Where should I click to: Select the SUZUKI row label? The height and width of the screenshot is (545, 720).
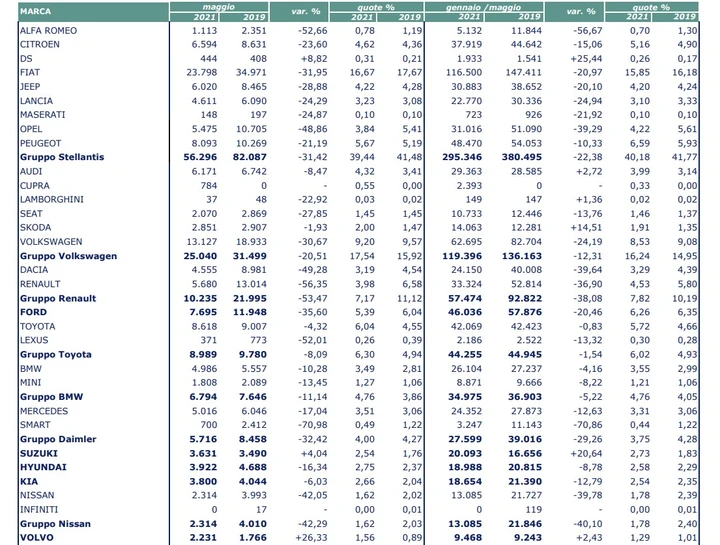point(39,454)
